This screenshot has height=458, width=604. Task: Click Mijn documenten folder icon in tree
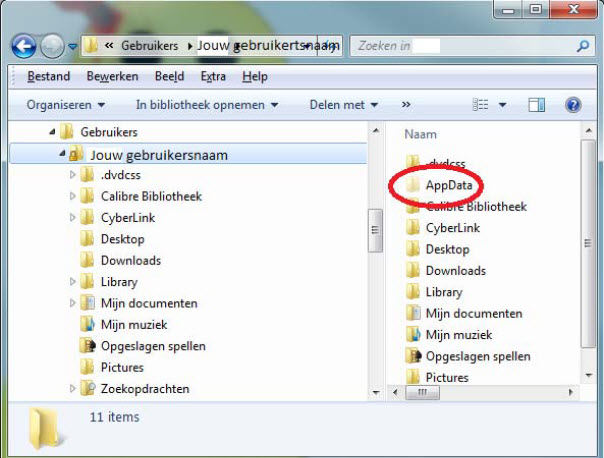coord(87,303)
